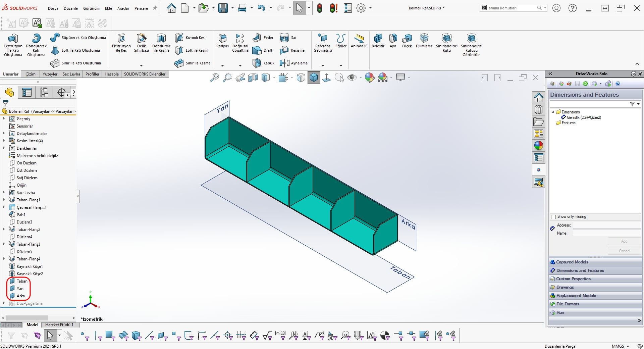The height and width of the screenshot is (349, 644).
Task: Click the Aynalama mirror tool
Action: [293, 63]
